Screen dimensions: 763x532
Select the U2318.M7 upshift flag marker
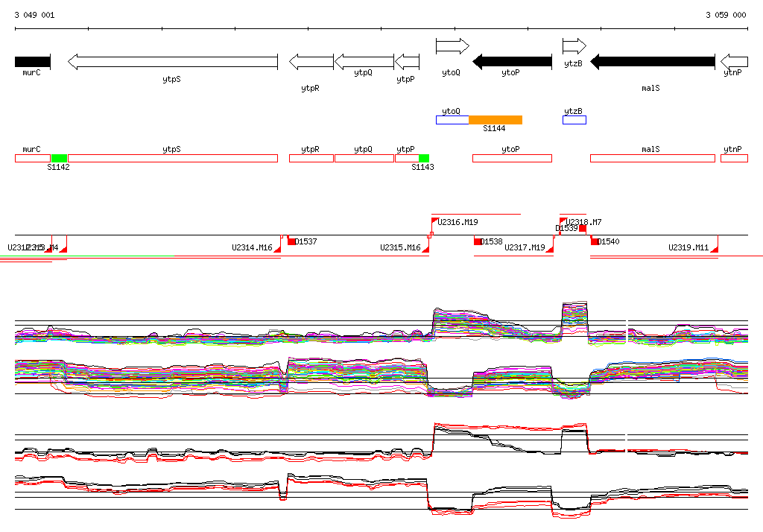click(563, 221)
